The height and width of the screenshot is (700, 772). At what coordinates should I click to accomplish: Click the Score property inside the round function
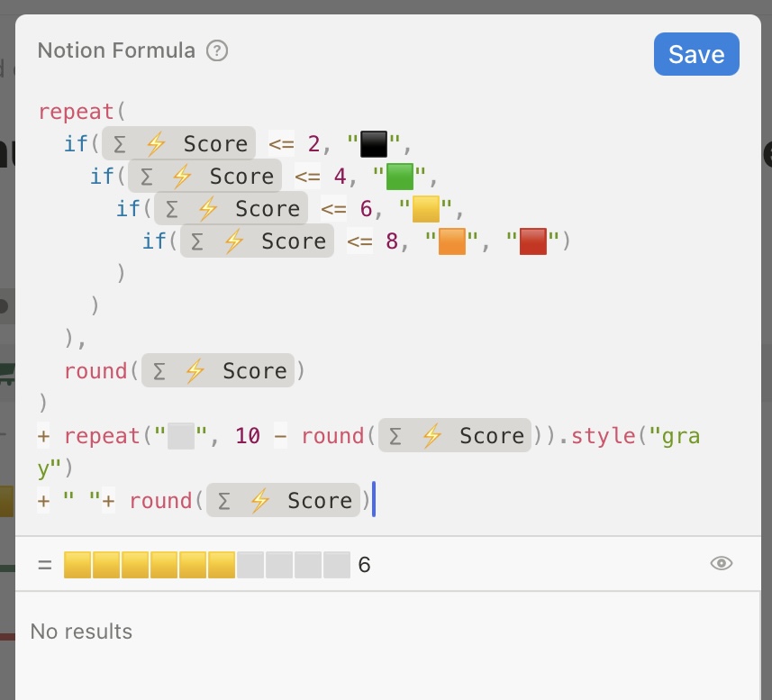[x=219, y=370]
